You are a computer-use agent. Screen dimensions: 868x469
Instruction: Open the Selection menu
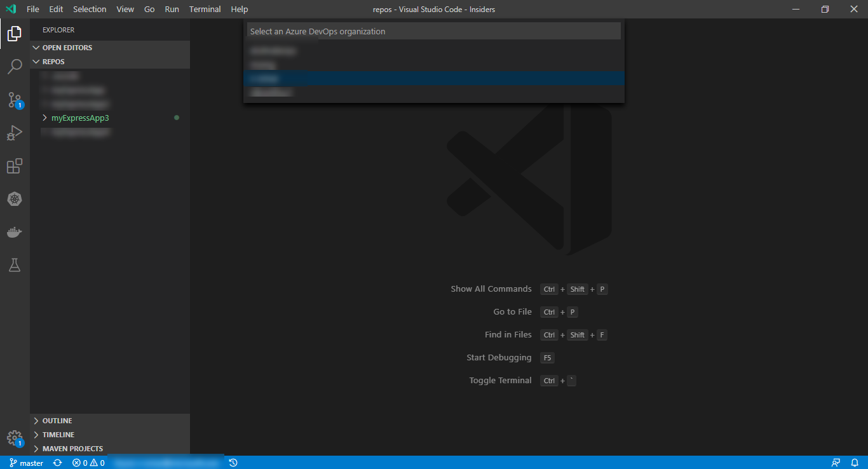point(90,9)
